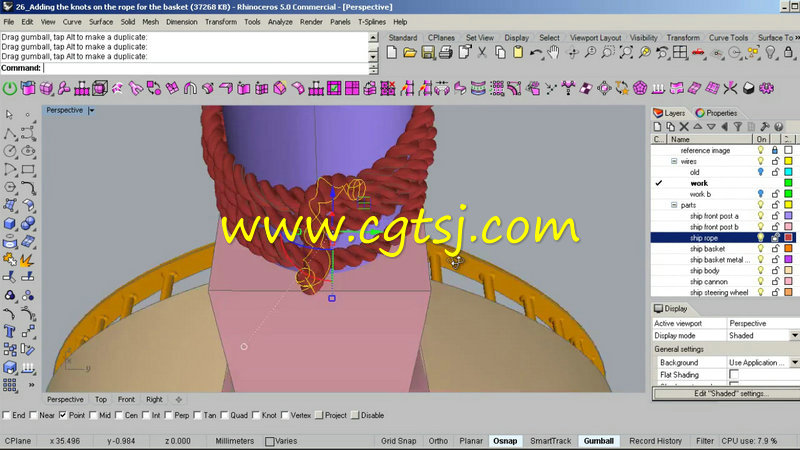800x450 pixels.
Task: Enable the Cen osnap checkbox
Action: (x=119, y=415)
